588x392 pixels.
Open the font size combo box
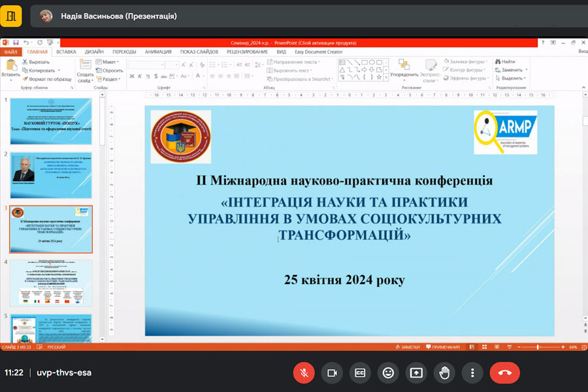(x=172, y=65)
